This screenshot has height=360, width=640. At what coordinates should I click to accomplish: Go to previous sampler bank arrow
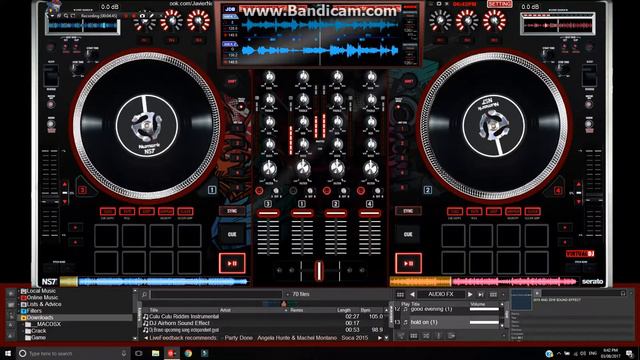(x=412, y=294)
